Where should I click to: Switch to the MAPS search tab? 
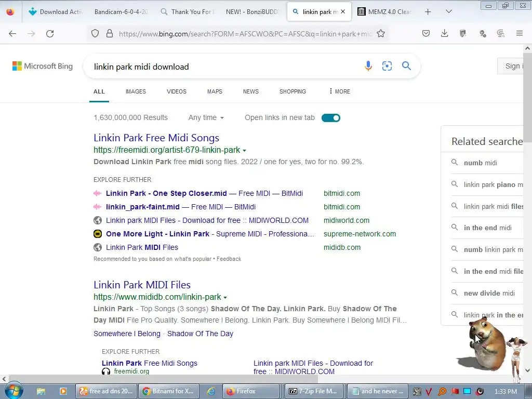pos(215,91)
